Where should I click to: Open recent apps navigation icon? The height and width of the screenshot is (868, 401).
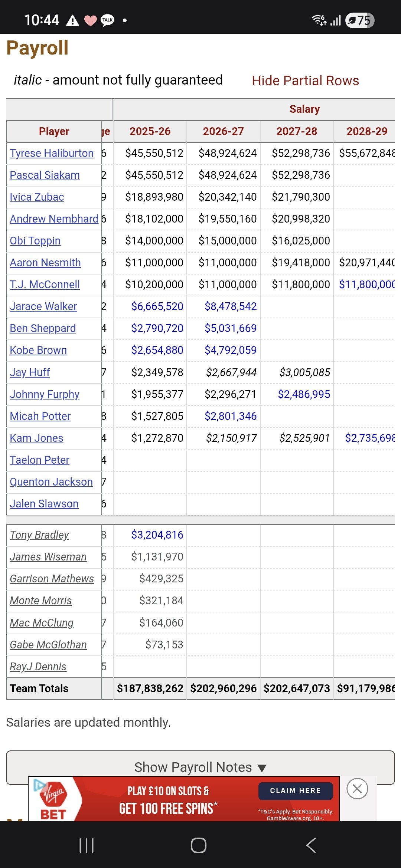(87, 845)
